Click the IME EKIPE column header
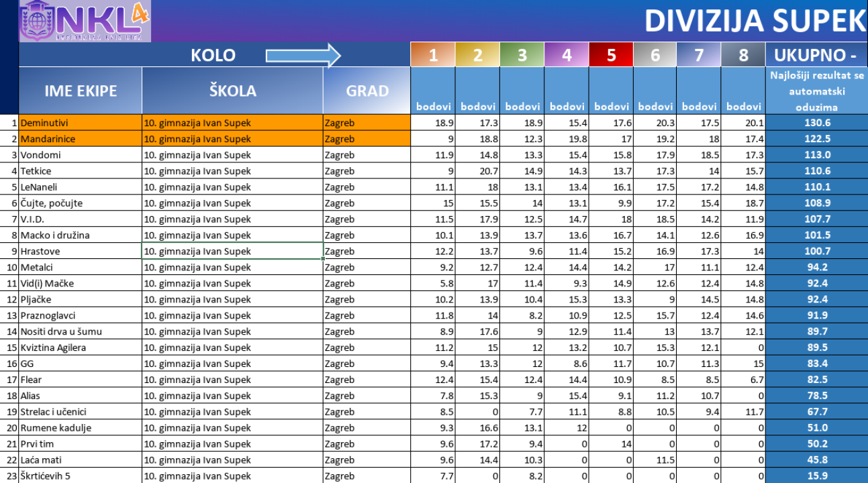The width and height of the screenshot is (868, 483). (x=81, y=91)
